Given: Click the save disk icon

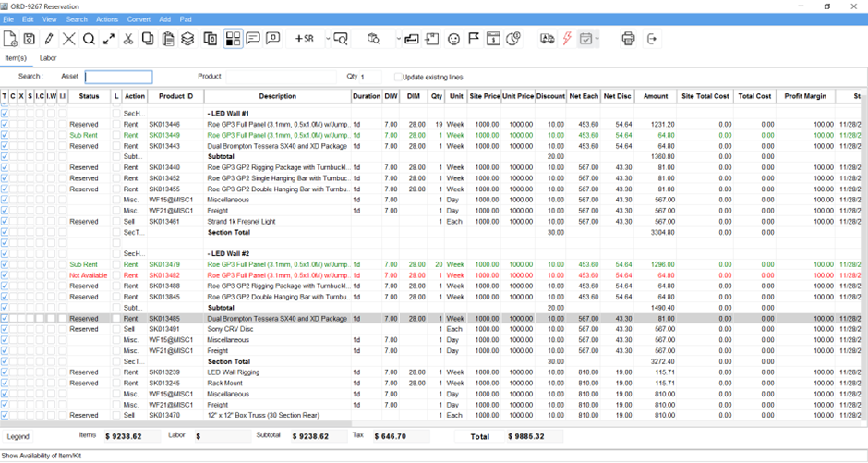Looking at the screenshot, I should tap(30, 39).
